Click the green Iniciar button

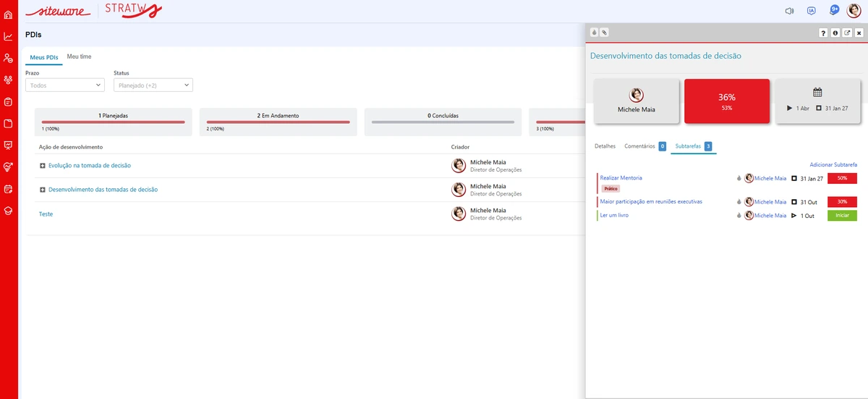coord(842,216)
